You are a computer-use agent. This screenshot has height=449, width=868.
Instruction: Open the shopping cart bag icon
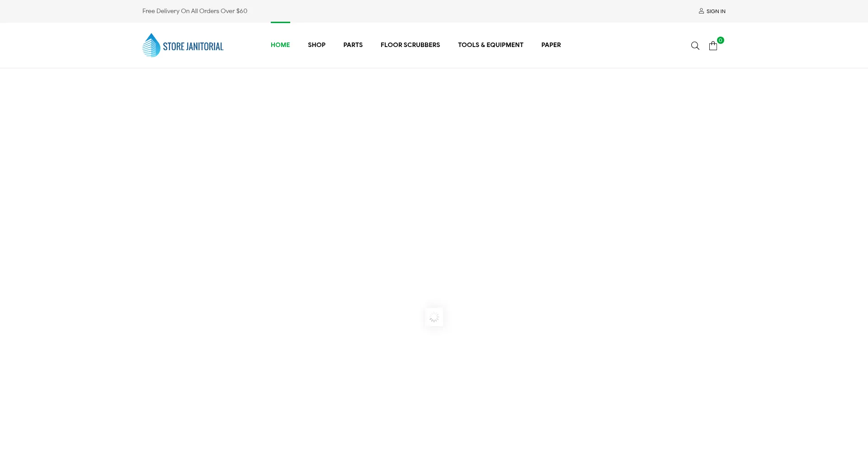(x=713, y=46)
